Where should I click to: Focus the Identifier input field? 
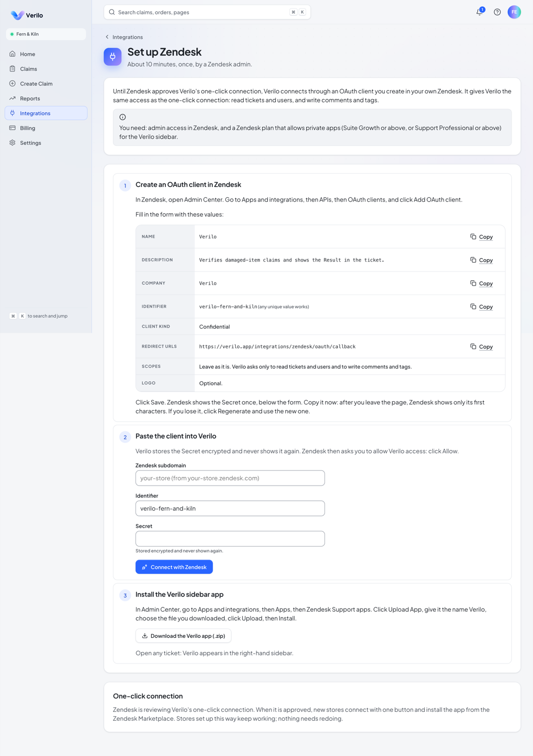point(230,508)
